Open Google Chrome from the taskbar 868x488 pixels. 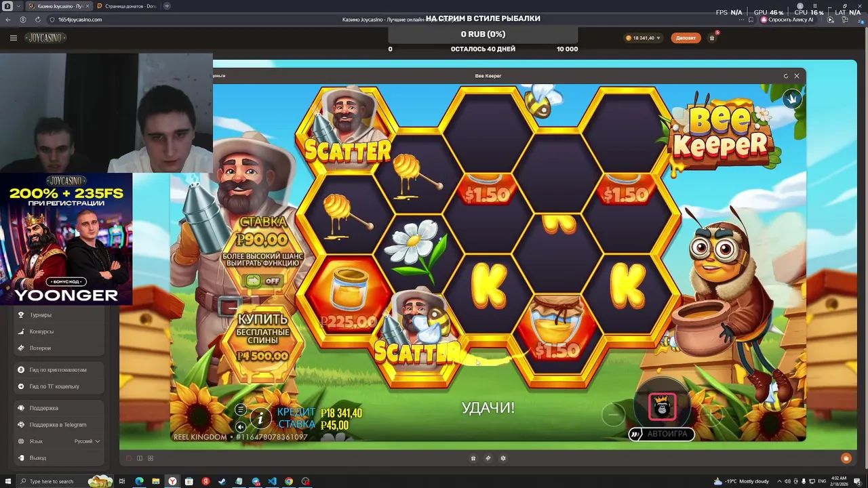tap(289, 481)
